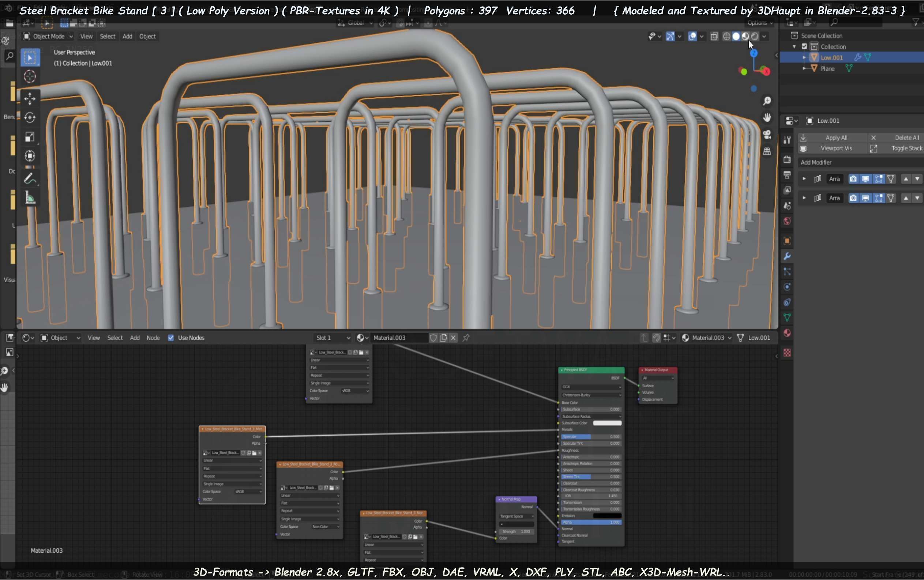This screenshot has width=924, height=580.
Task: Toggle render visibility of first Array modifier
Action: pyautogui.click(x=853, y=179)
